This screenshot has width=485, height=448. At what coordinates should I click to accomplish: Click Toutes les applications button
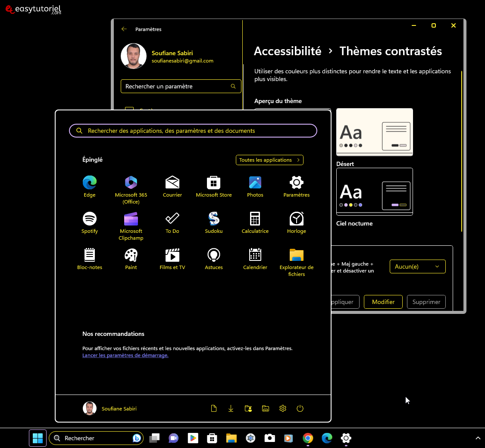click(x=269, y=160)
